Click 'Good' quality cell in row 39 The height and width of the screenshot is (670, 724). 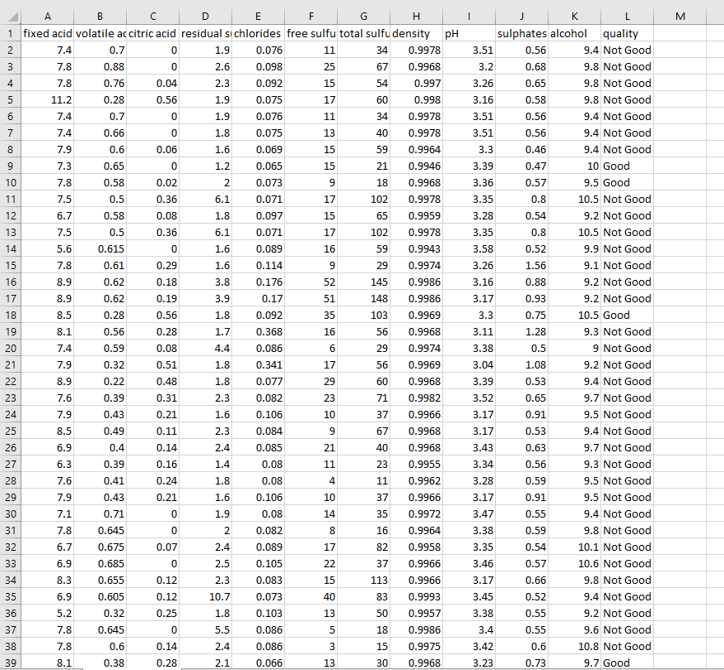coord(627,663)
